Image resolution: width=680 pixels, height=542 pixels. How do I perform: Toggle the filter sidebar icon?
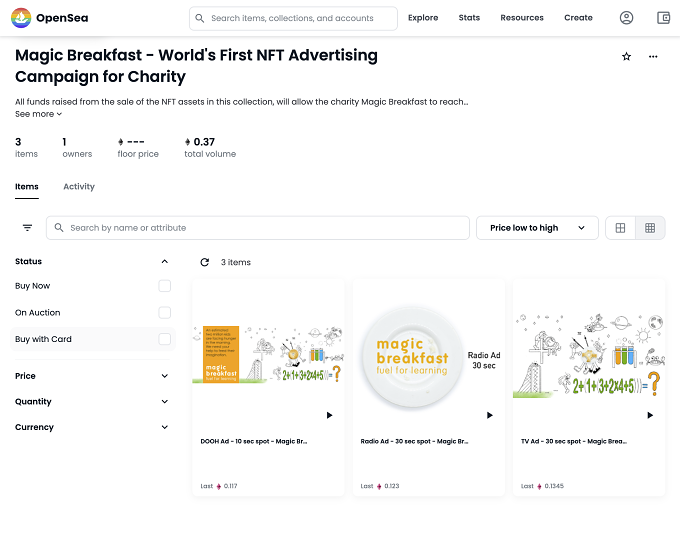(x=27, y=228)
